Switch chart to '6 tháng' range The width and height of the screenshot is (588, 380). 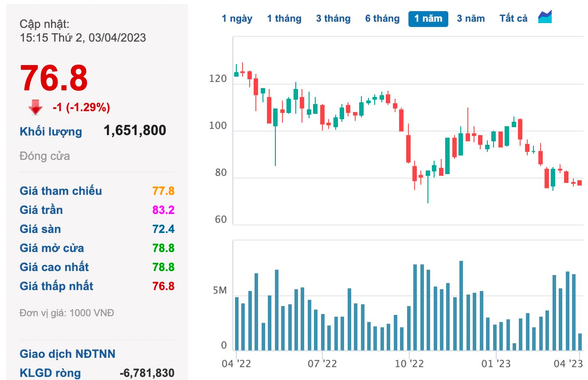(x=382, y=19)
